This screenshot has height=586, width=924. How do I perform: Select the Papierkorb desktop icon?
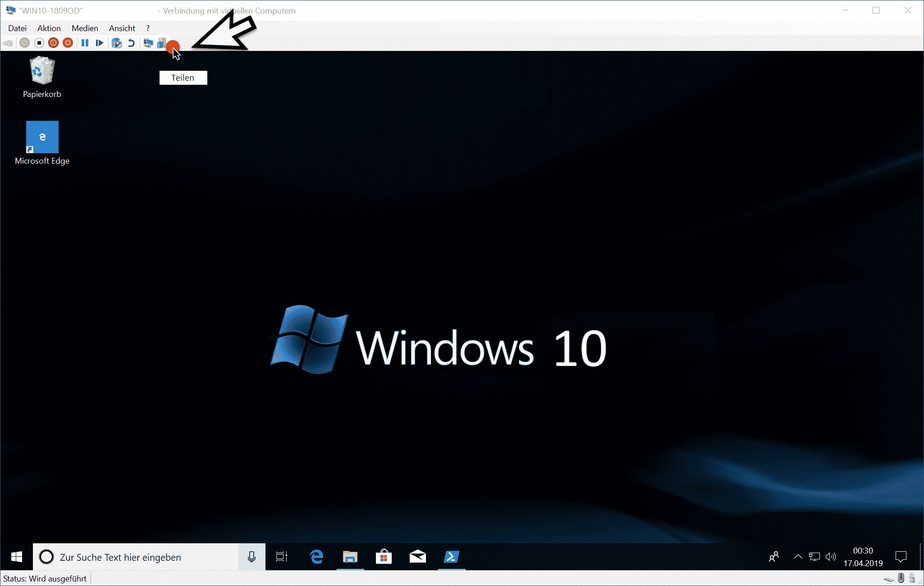pyautogui.click(x=42, y=77)
